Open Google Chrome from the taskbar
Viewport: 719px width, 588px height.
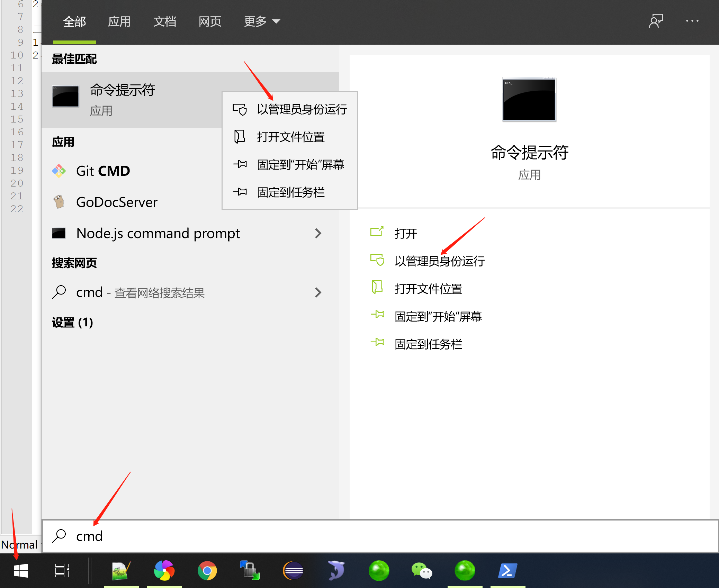[x=207, y=571]
